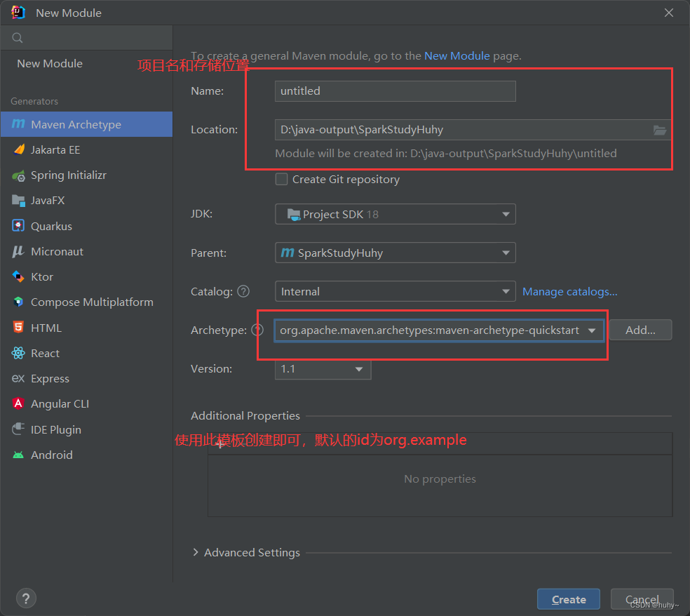Viewport: 690px width, 616px height.
Task: Open the Catalog help question mark
Action: tap(243, 291)
